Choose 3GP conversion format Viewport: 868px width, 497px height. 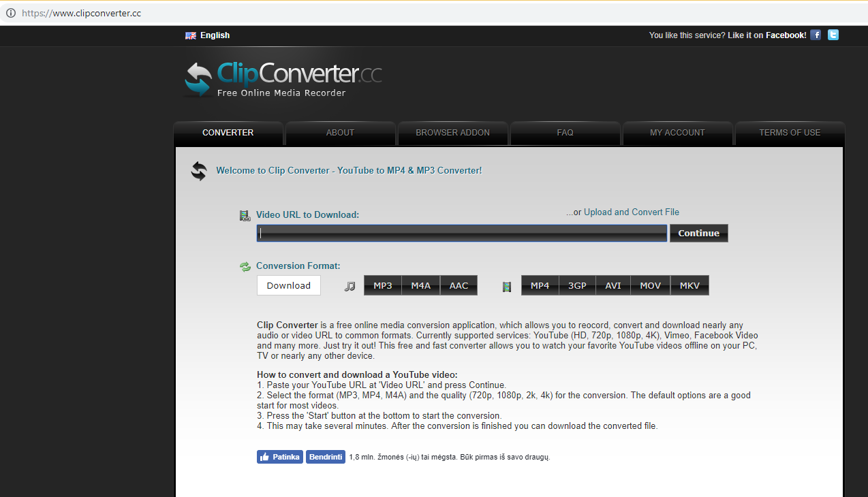pyautogui.click(x=578, y=286)
